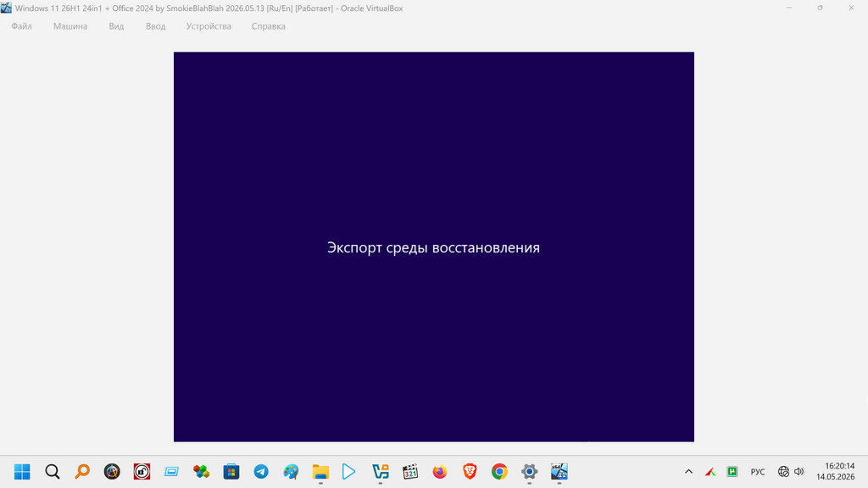Viewport: 868px width, 488px height.
Task: Open the Файл menu
Action: pyautogui.click(x=21, y=26)
